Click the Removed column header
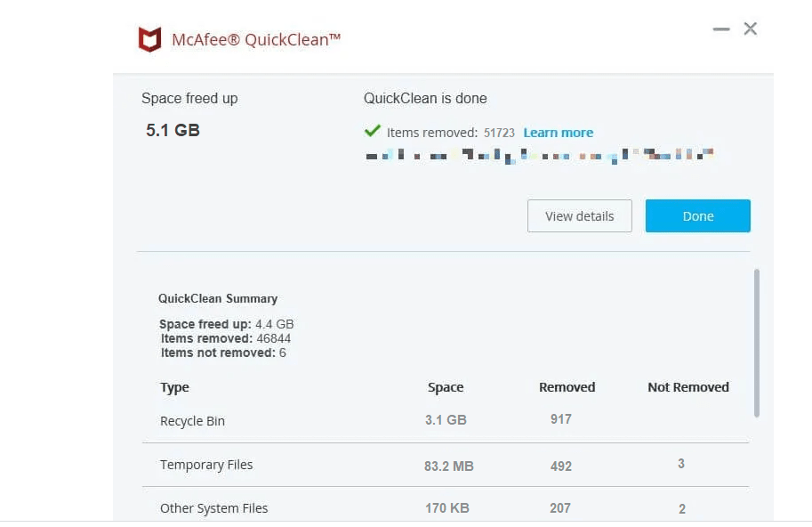This screenshot has height=527, width=812. (567, 387)
